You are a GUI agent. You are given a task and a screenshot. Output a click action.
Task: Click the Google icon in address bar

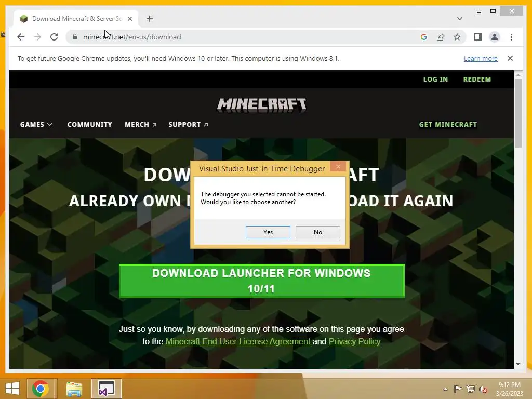pos(424,37)
